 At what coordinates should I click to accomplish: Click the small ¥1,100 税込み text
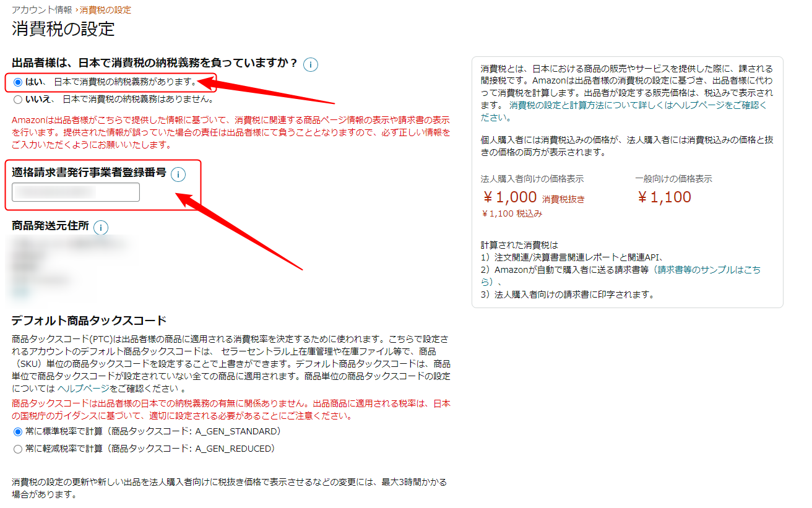click(512, 213)
